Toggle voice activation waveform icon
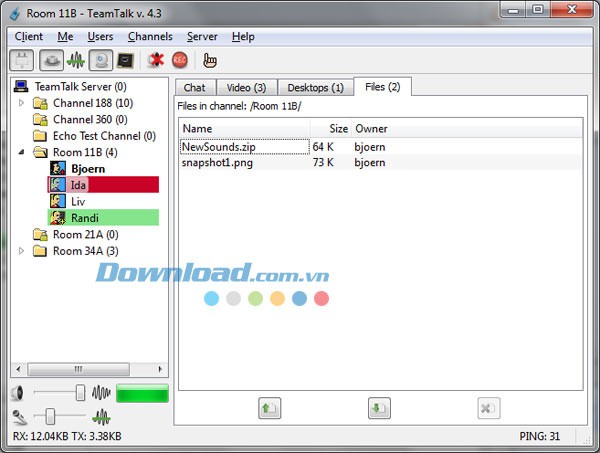This screenshot has height=453, width=600. click(74, 61)
